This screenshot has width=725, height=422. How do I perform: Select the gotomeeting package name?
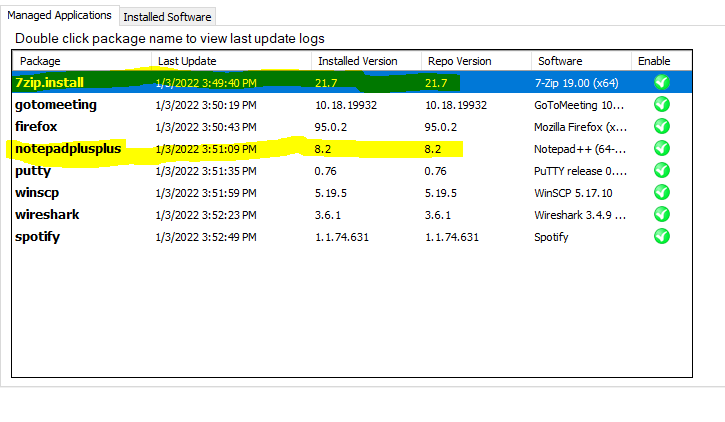click(x=56, y=105)
